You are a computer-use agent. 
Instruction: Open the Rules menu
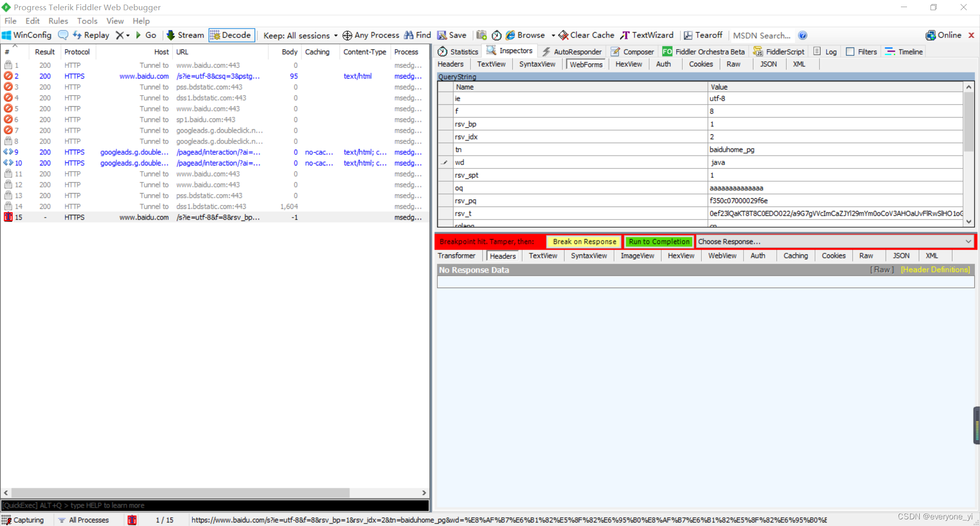(x=58, y=21)
